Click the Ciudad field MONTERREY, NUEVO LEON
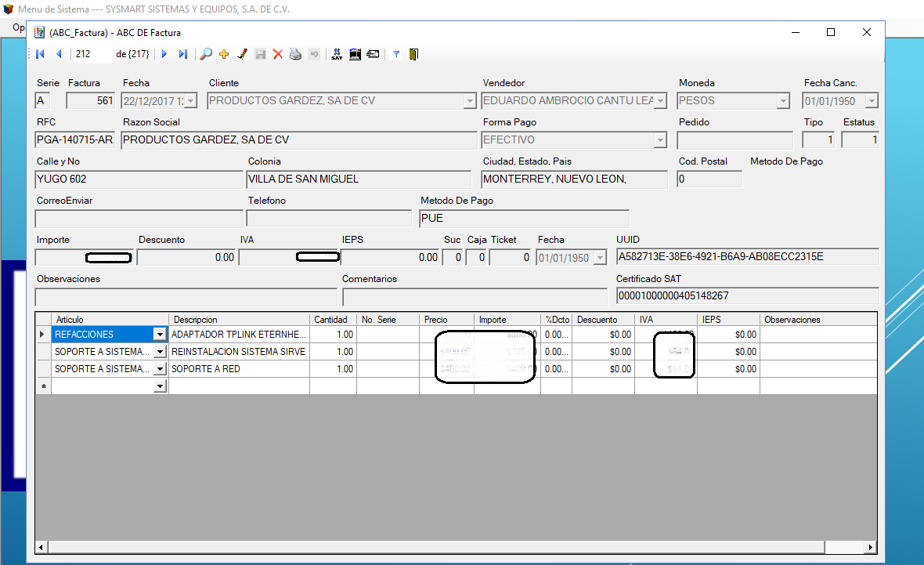Viewport: 924px width, 565px height. (x=574, y=179)
